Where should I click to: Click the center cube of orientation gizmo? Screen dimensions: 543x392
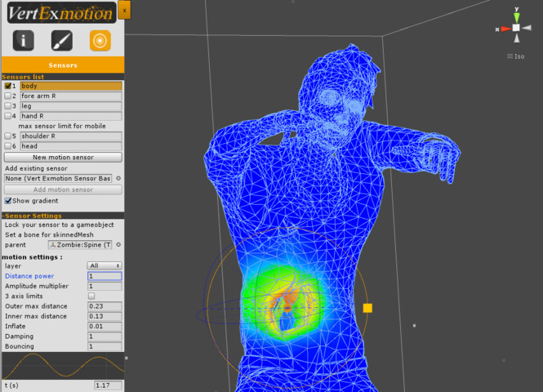[x=516, y=28]
